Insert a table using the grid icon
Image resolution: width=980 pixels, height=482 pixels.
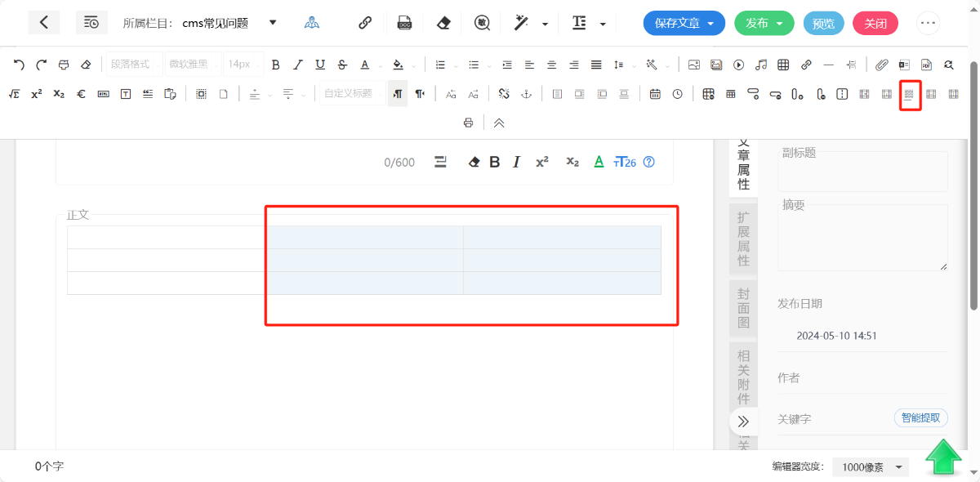(783, 65)
